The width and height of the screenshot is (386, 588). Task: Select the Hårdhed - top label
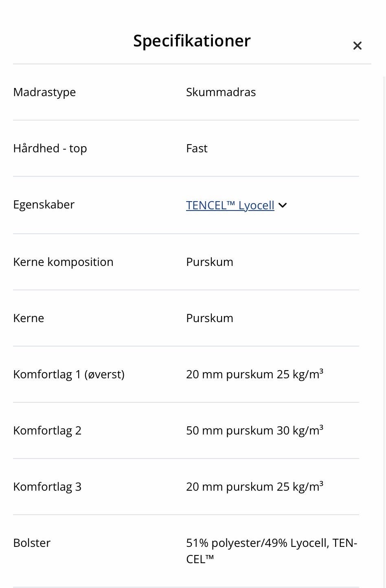(50, 148)
